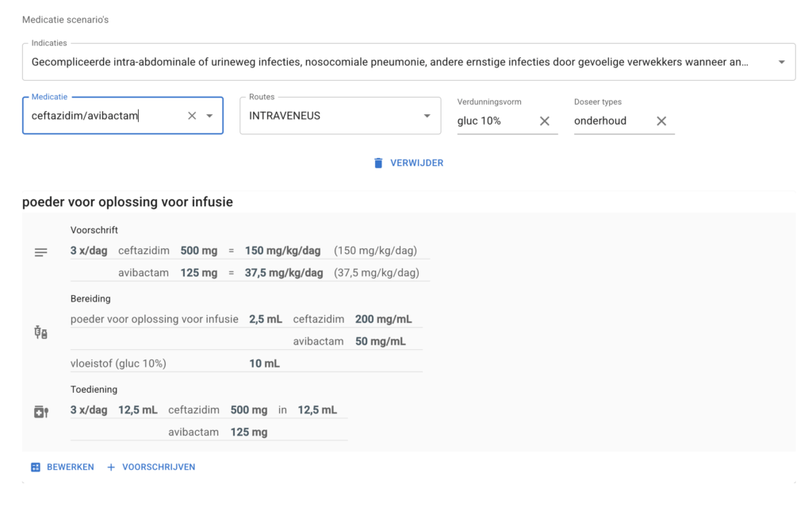Click the Toediening medication icon

pos(41,412)
